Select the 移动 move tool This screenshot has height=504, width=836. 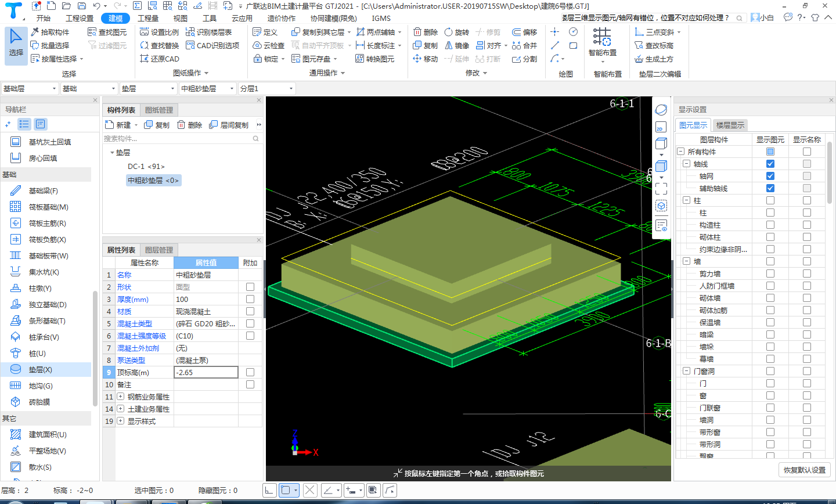tap(426, 59)
